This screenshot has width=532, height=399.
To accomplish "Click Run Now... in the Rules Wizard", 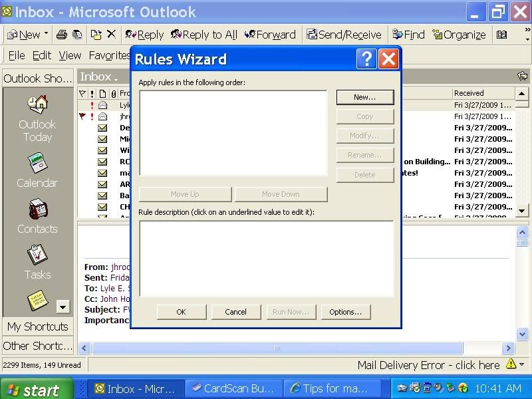I will click(x=291, y=312).
